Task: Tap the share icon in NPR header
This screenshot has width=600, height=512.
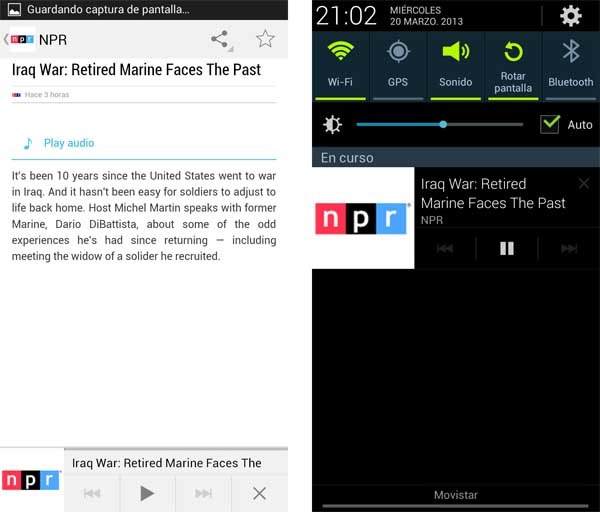Action: click(220, 39)
